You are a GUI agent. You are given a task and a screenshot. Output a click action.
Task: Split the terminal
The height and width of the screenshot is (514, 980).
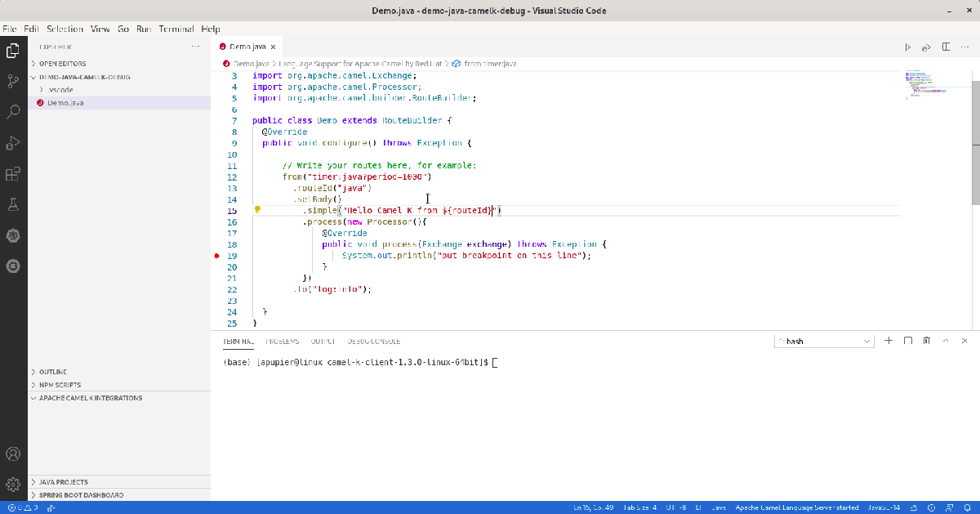[907, 341]
